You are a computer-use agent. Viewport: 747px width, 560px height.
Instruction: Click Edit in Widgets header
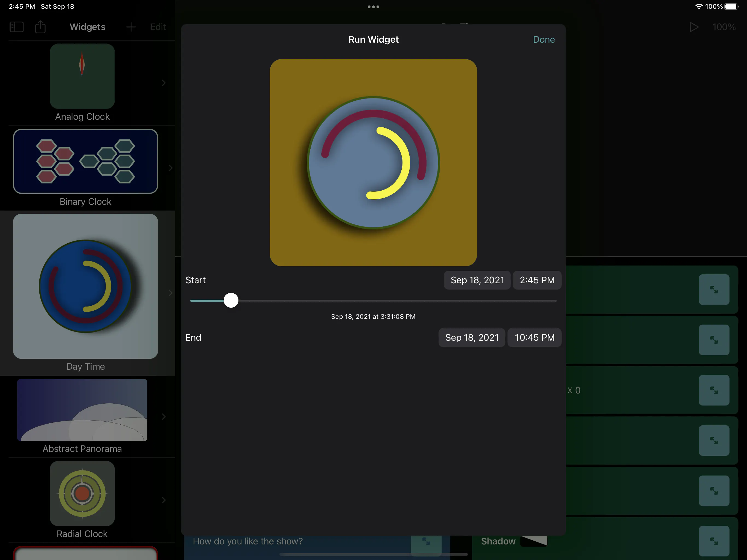(158, 27)
